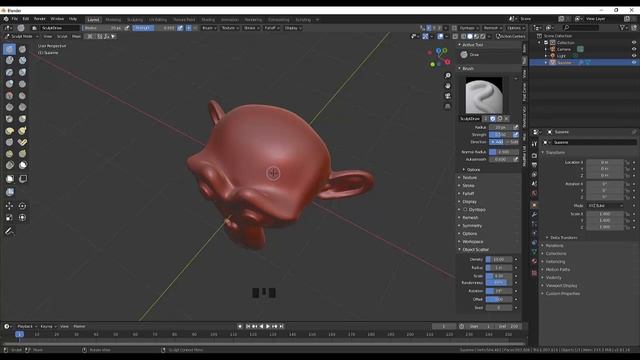Open the Sculpt Mode dropdown
The height and width of the screenshot is (360, 640).
(21, 36)
